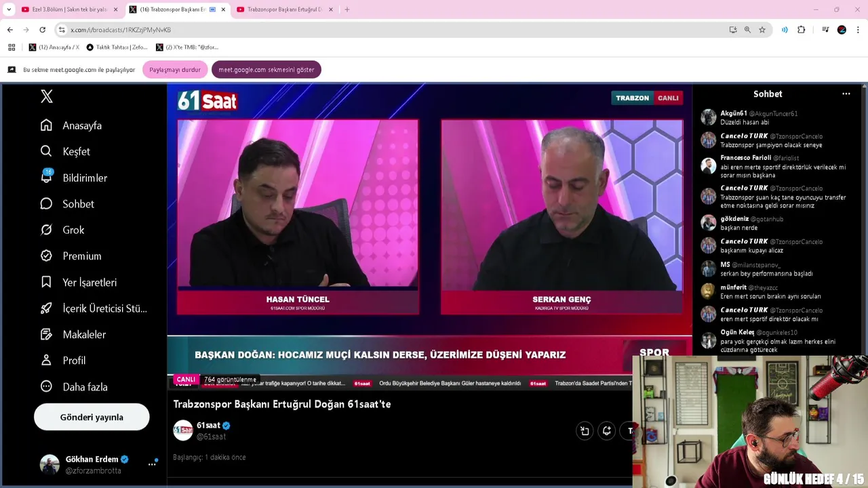Click the Gönderi yayınla button
Viewport: 868px width, 488px height.
pos(92,417)
